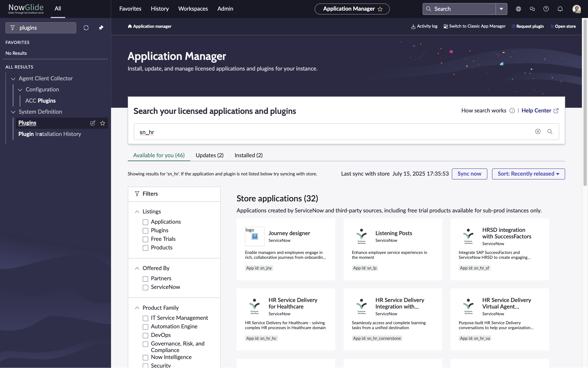Run search with magnifier in licensed applications box

click(x=550, y=131)
